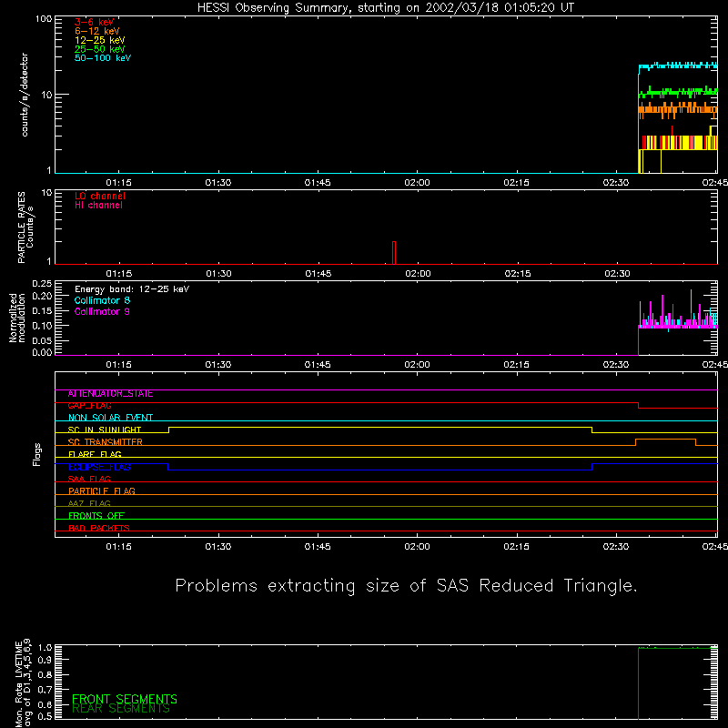
Task: Select the yellow 12-25 keV count-rate legend entry
Action: pyautogui.click(x=100, y=40)
